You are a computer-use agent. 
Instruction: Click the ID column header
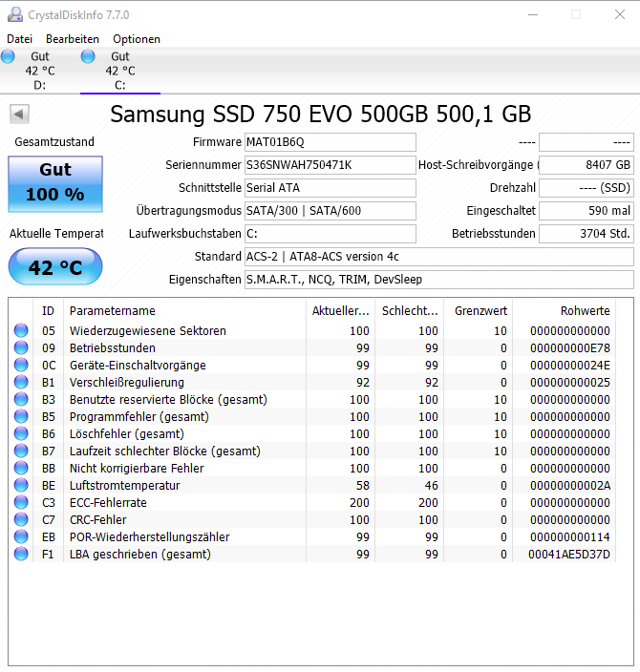48,311
